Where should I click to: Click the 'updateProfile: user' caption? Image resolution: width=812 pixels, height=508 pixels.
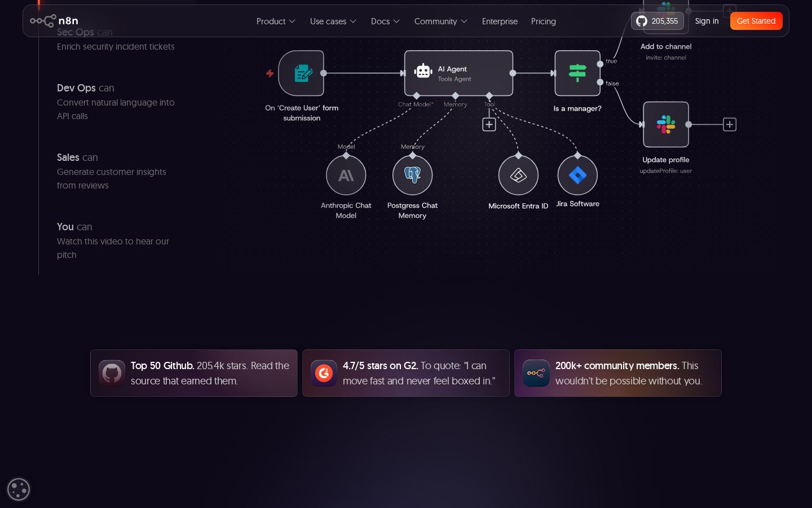point(666,170)
